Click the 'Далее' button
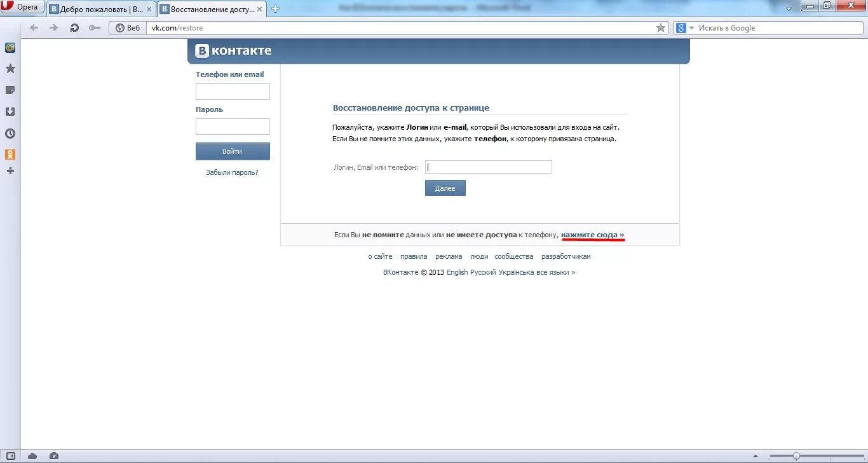This screenshot has width=868, height=463. tap(445, 188)
